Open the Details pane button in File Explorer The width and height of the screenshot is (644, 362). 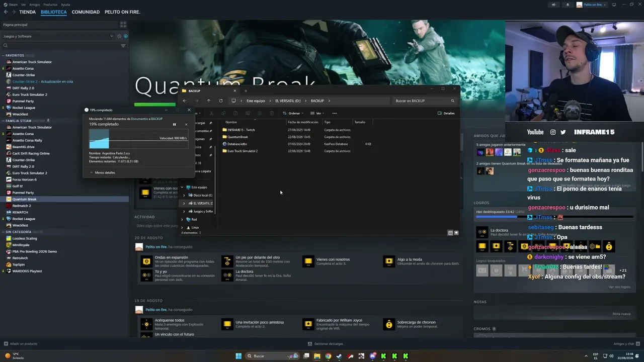point(446,113)
